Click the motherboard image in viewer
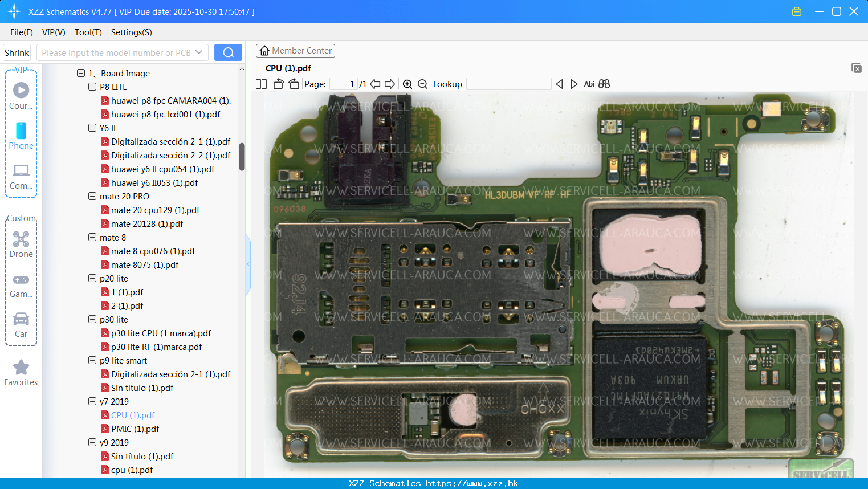Viewport: 868px width, 489px height. click(560, 286)
